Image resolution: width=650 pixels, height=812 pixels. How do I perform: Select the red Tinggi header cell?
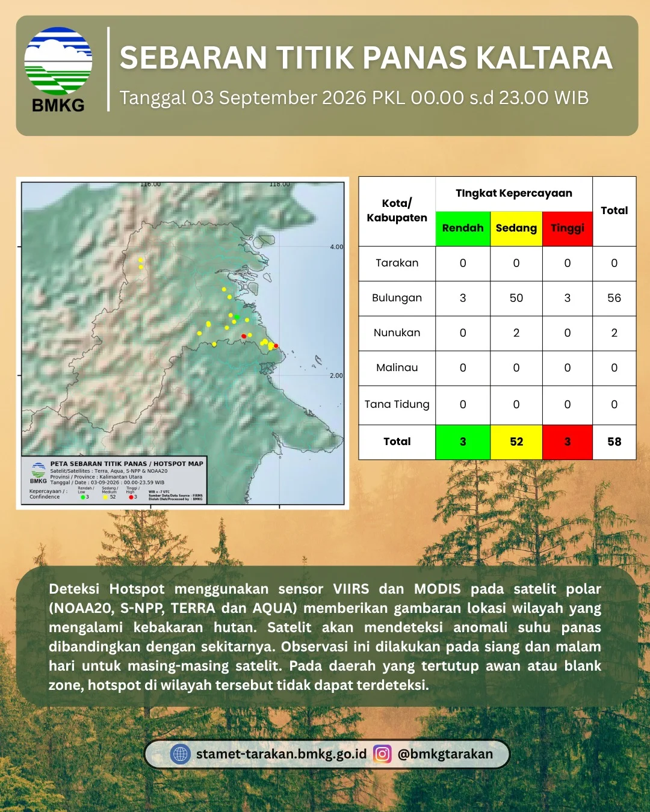[x=568, y=229]
